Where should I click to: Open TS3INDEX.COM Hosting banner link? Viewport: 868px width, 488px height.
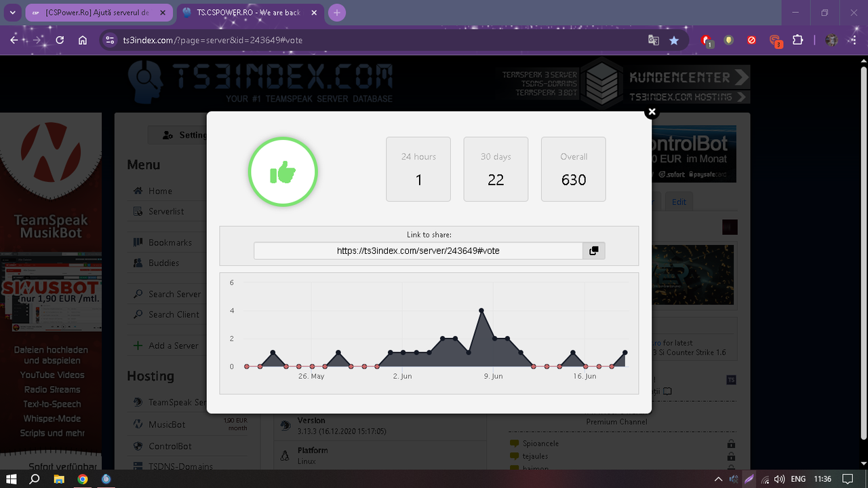point(688,97)
